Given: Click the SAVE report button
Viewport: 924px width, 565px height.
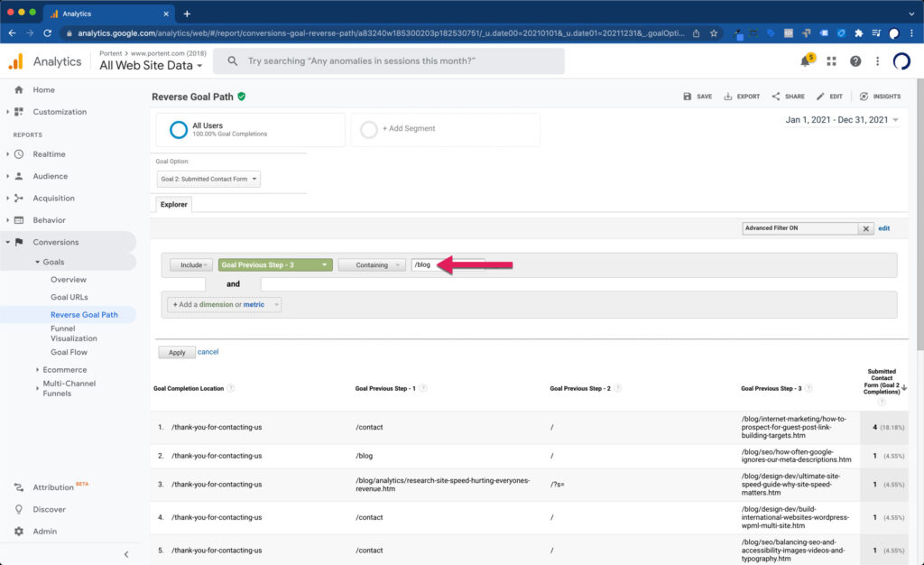Looking at the screenshot, I should coord(698,96).
